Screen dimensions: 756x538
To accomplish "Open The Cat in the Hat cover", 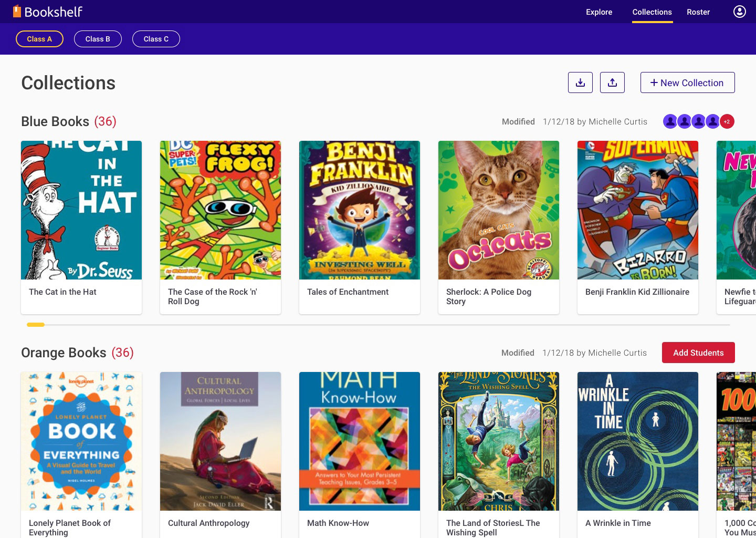I will 81,210.
